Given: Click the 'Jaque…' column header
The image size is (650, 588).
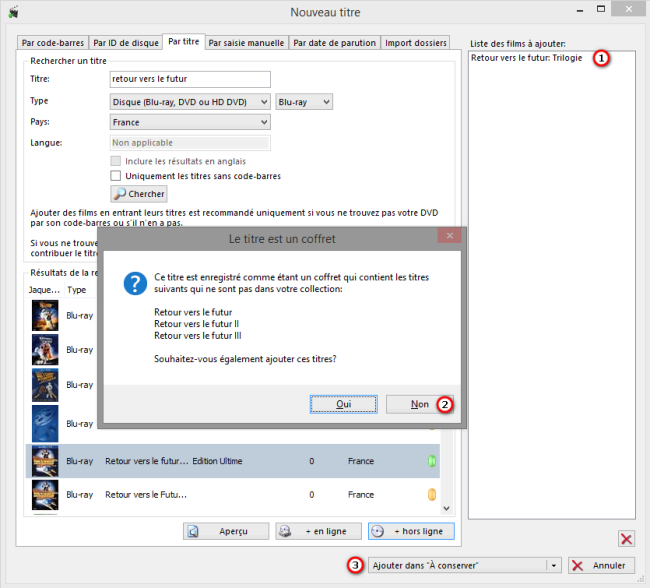Looking at the screenshot, I should tap(44, 290).
